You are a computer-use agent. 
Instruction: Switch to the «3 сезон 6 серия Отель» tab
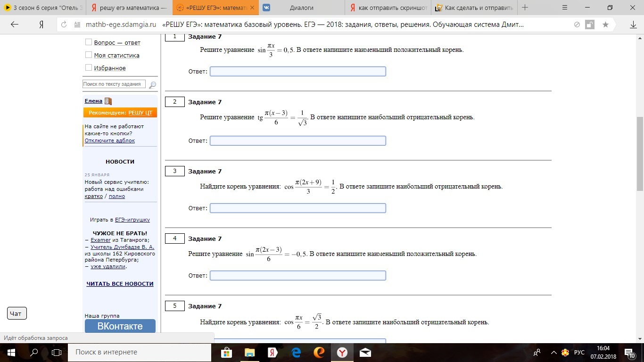(x=43, y=8)
